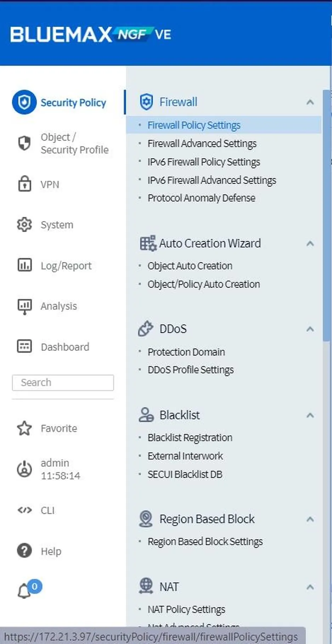Click the submenu panel vertical scrollbar
Viewport: 332px width, 644px height.
coord(326,216)
